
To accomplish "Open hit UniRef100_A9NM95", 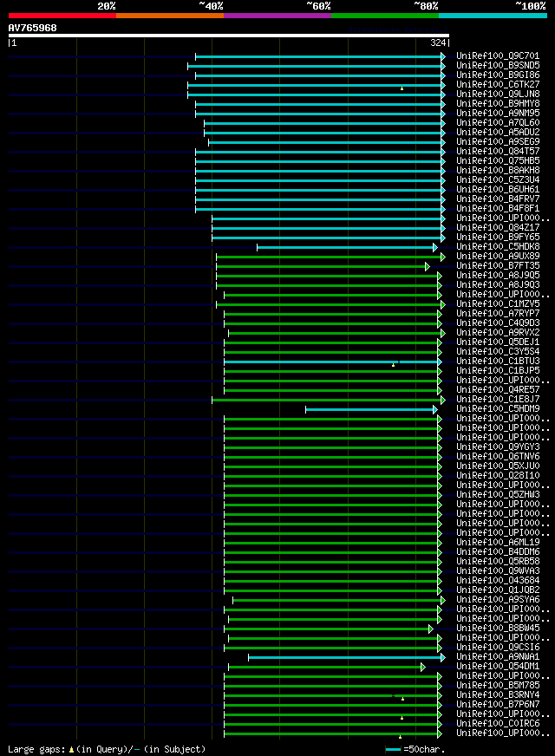I will click(498, 114).
